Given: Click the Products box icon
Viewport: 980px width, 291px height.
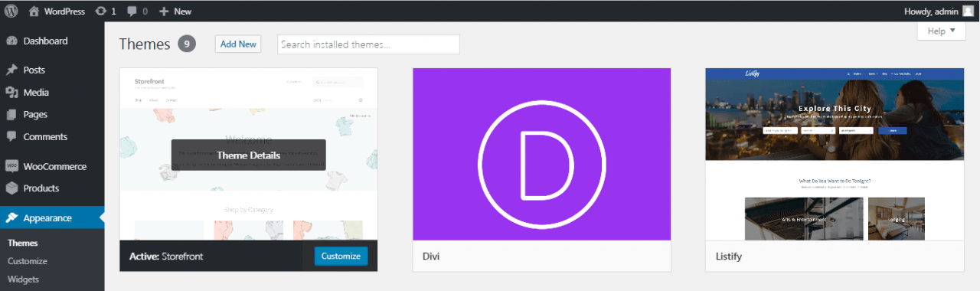Looking at the screenshot, I should click(11, 188).
